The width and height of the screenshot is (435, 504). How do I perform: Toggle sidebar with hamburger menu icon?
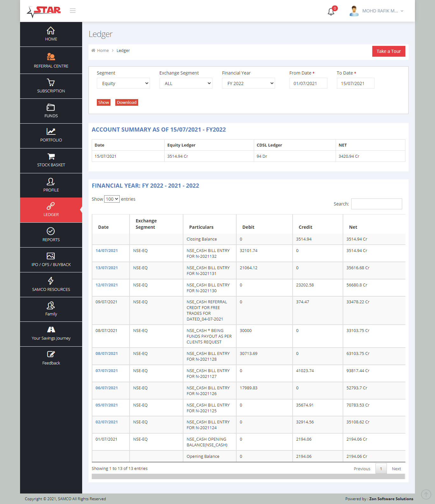pyautogui.click(x=73, y=11)
